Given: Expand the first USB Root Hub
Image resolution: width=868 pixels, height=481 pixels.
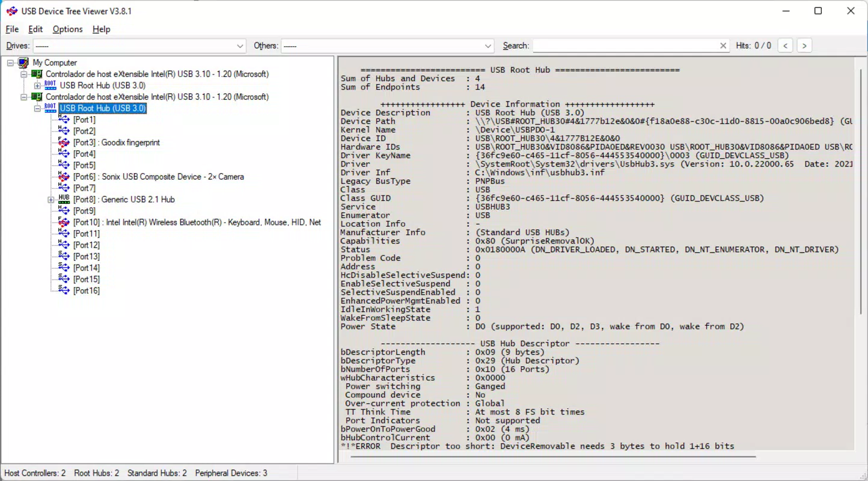Looking at the screenshot, I should 37,85.
